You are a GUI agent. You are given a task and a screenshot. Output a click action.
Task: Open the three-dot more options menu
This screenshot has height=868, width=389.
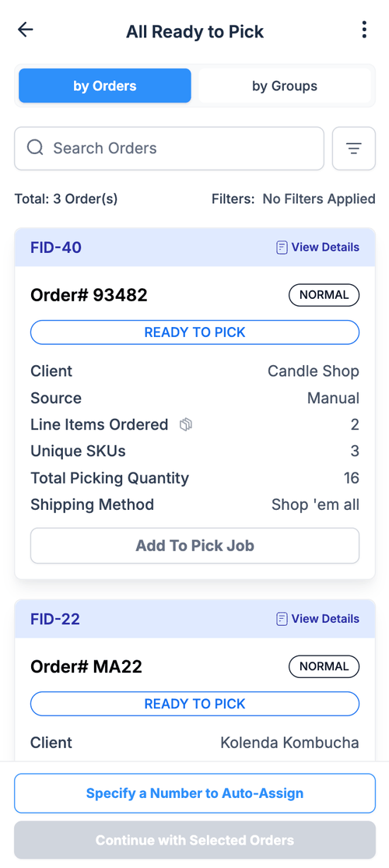click(x=363, y=30)
